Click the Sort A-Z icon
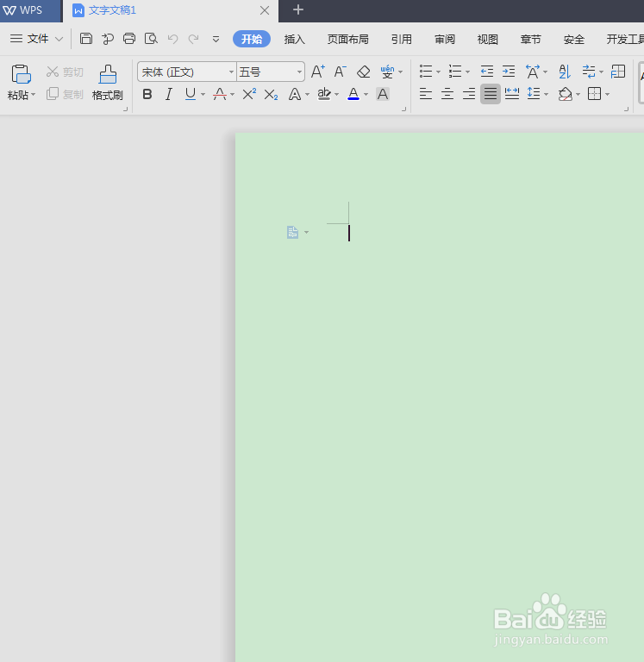This screenshot has width=644, height=662. pyautogui.click(x=565, y=72)
